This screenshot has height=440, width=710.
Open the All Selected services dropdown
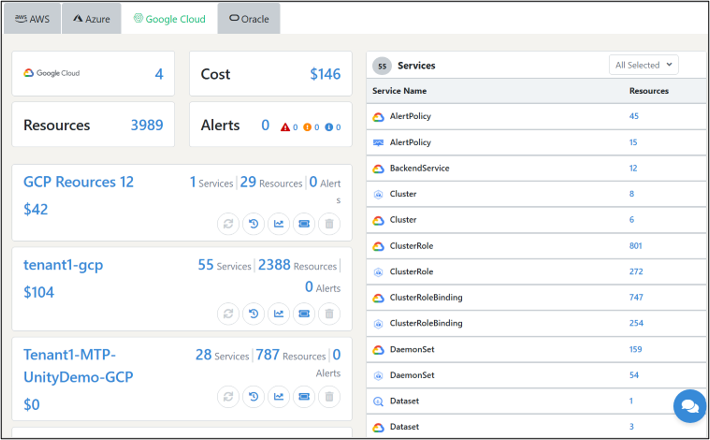coord(643,65)
